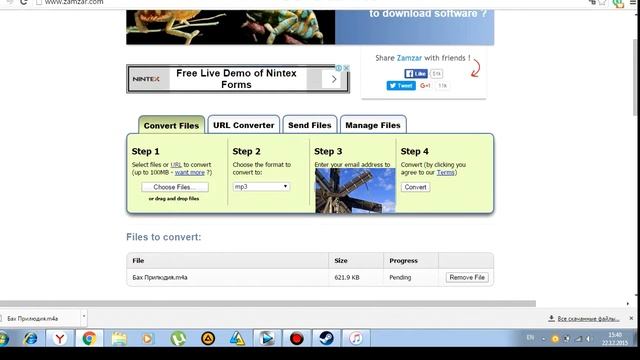
Task: Click the horizontal scrollbar
Action: click(268, 304)
